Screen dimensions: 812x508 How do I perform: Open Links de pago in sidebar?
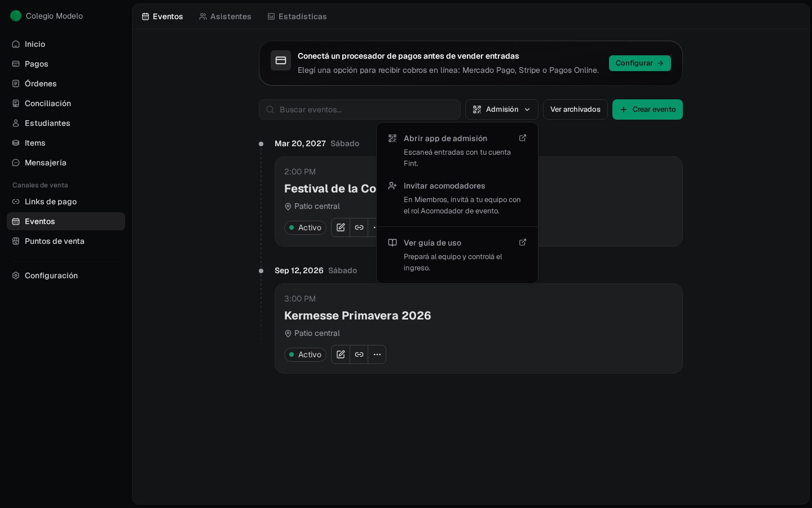point(66,202)
